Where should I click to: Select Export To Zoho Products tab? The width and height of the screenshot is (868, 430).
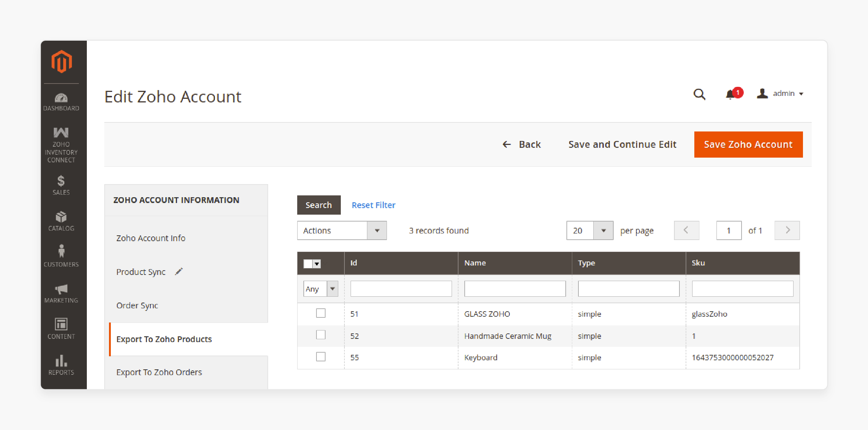coord(189,339)
